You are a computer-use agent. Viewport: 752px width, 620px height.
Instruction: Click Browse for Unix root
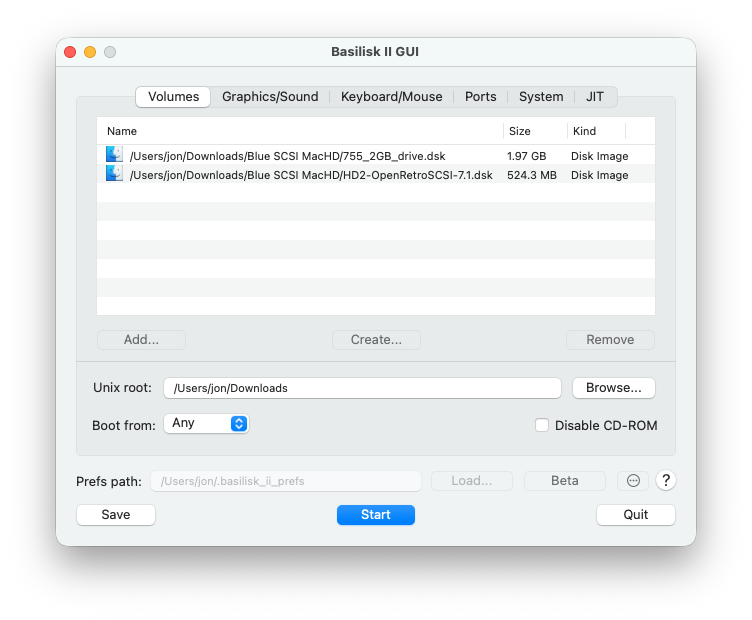click(614, 388)
